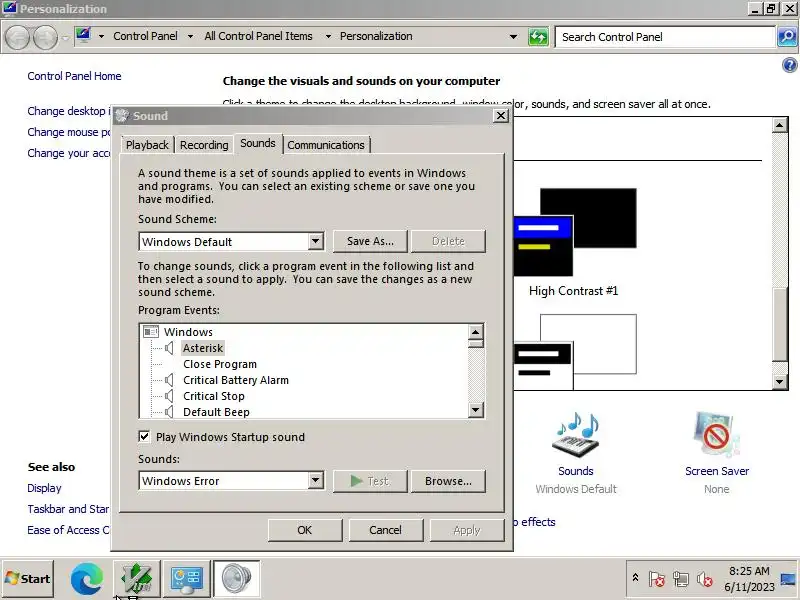Screen dimensions: 800x600
Task: Open the Screen Saver icon
Action: (x=716, y=435)
